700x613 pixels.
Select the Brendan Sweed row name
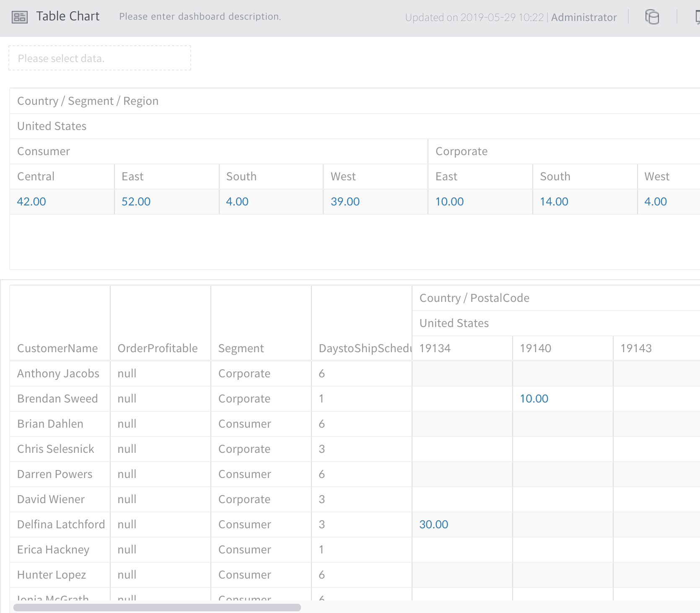pyautogui.click(x=57, y=399)
